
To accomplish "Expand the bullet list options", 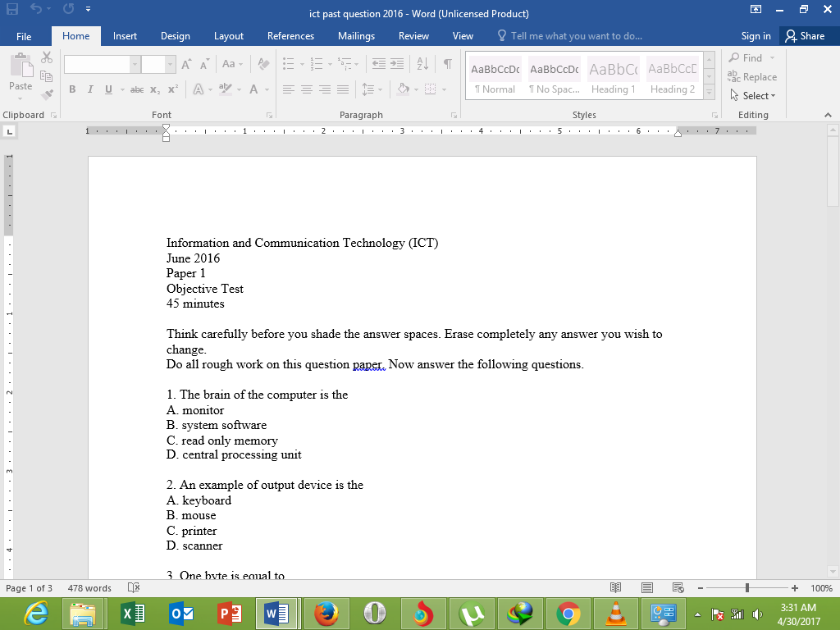I will pos(301,63).
